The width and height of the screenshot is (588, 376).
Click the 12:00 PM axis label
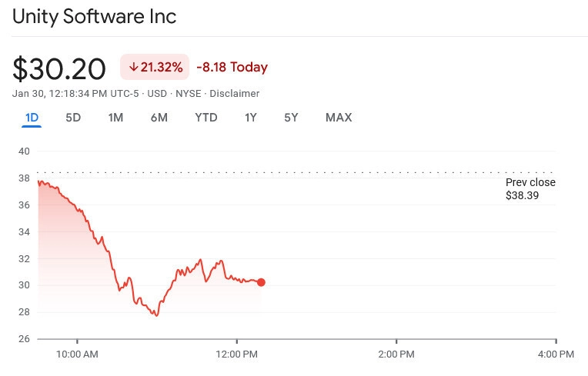(237, 354)
